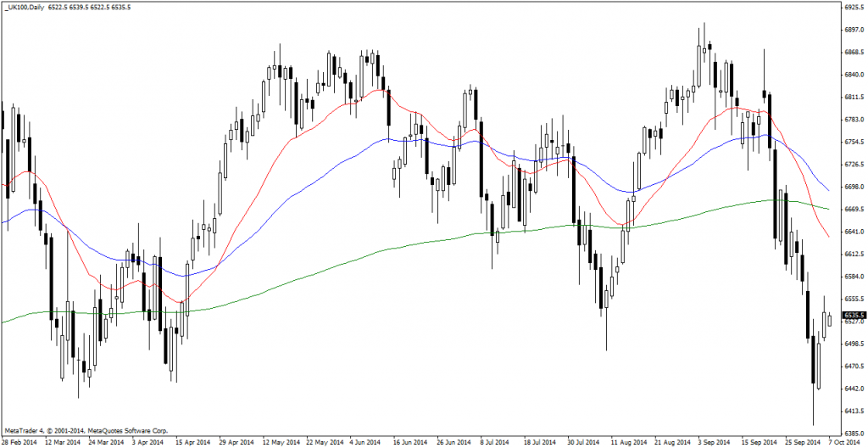Screen dimensions: 868x448
Task: Select the blue moving average line's right end
Action: coord(828,190)
